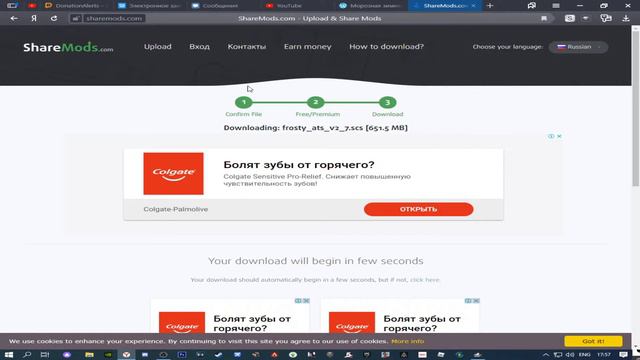
Task: Click the file name 'frosty_ats_v2_7.scs' text
Action: 322,128
